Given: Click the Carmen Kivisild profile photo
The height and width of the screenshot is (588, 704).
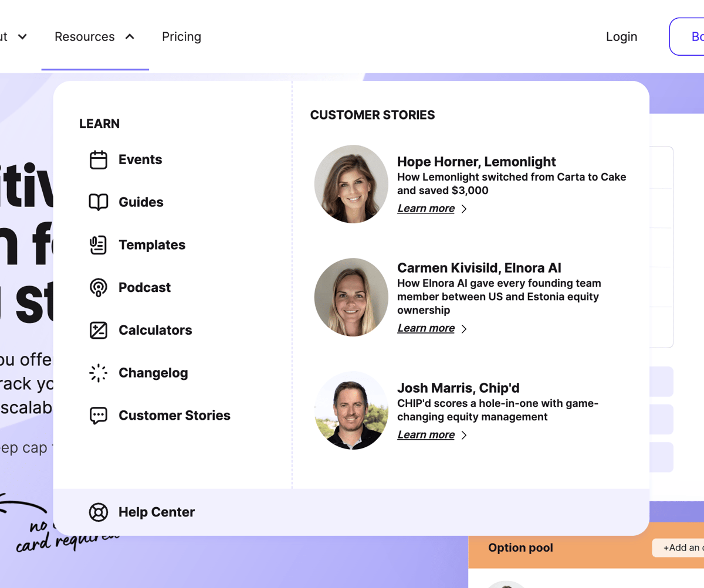Looking at the screenshot, I should 351,297.
